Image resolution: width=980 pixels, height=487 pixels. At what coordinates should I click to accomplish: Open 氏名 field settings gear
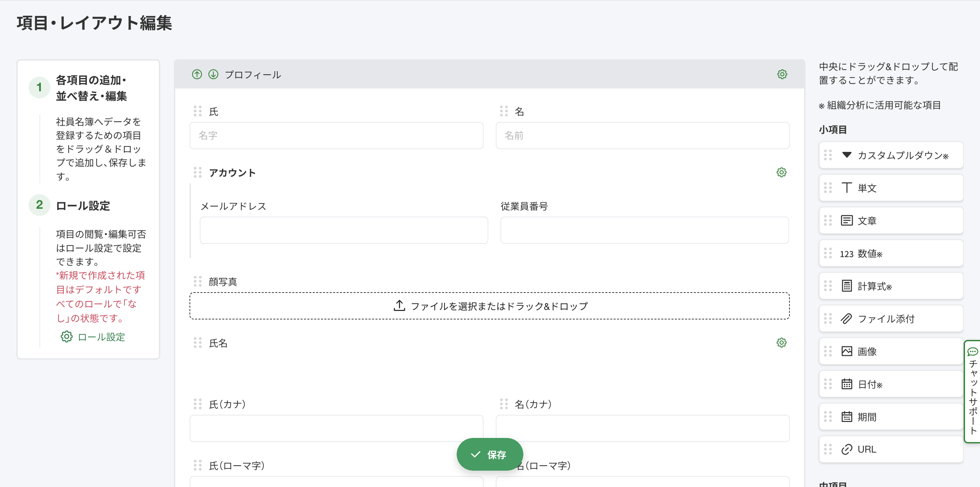click(781, 343)
